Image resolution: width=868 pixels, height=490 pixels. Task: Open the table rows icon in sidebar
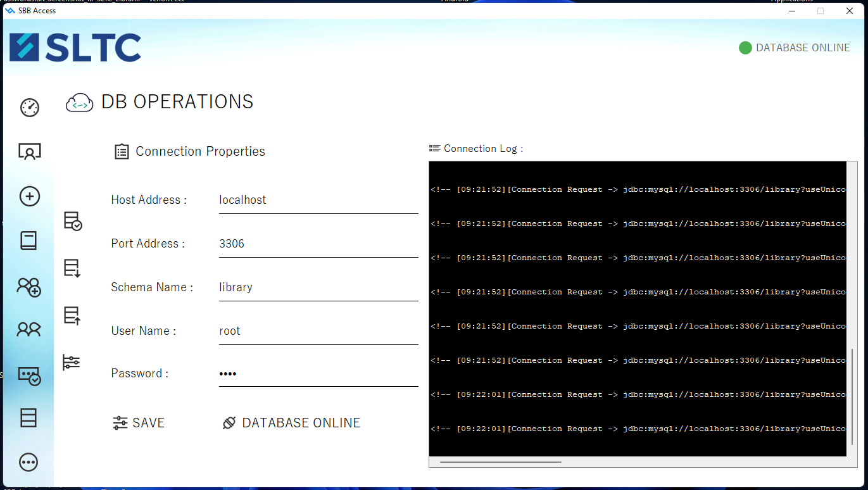[x=29, y=418]
